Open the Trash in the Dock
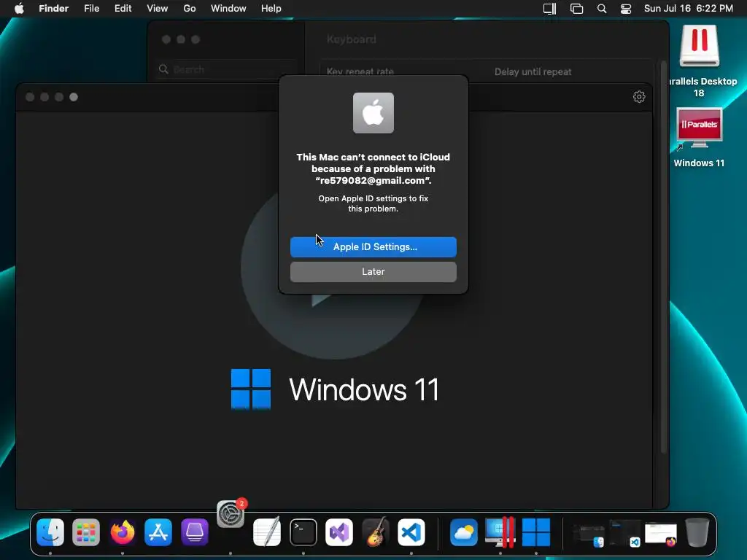This screenshot has height=560, width=747. pyautogui.click(x=697, y=532)
